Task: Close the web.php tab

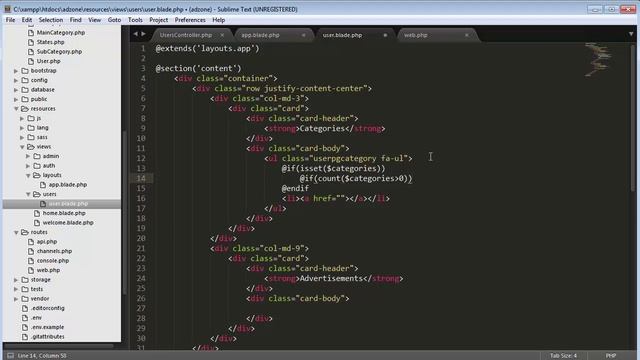Action: tap(467, 35)
